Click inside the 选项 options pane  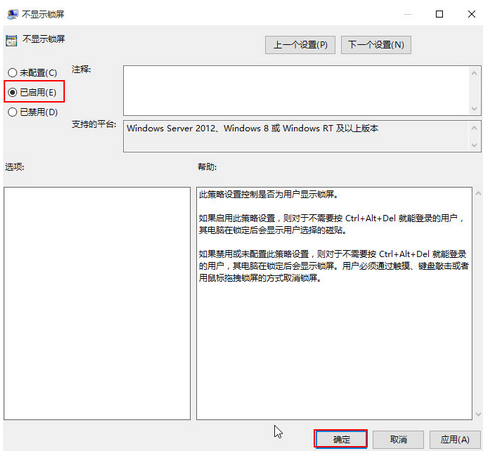(97, 303)
